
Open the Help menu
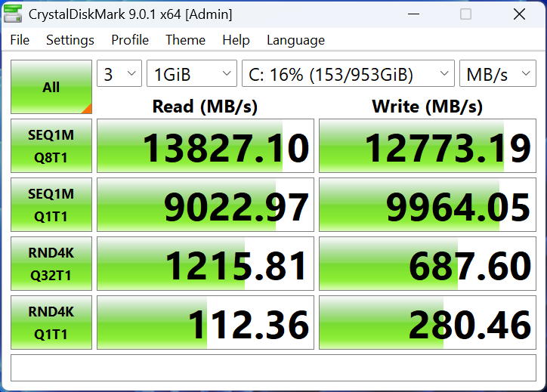click(236, 40)
